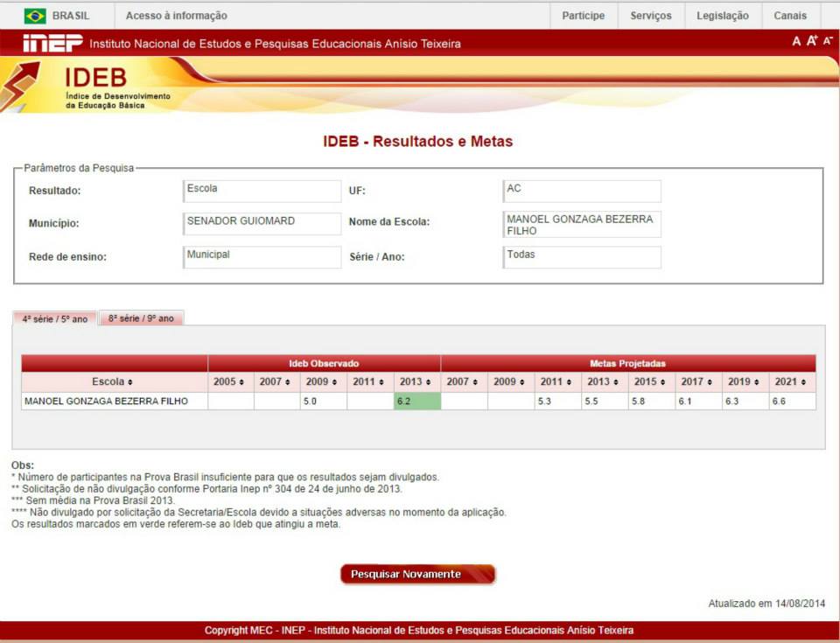Click the green 6.2 cell for 2013

(417, 402)
